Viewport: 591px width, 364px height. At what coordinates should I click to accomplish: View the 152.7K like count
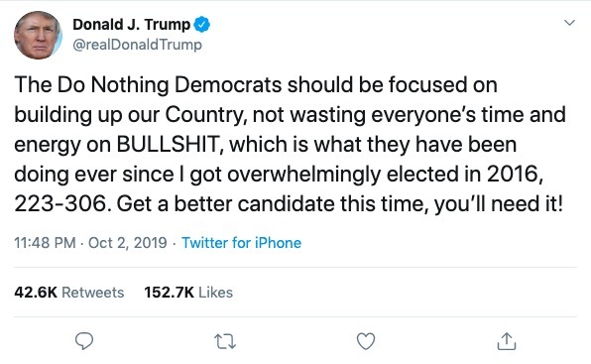coord(170,293)
